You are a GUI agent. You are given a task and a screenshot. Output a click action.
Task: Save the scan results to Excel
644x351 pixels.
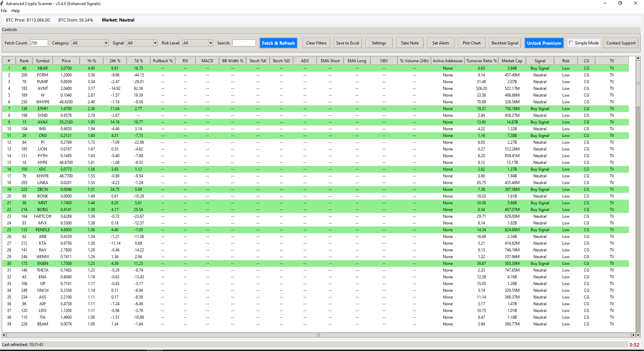point(347,43)
